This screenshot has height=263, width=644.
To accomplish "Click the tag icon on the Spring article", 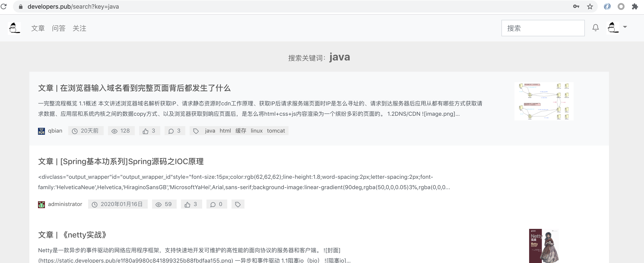I will [x=238, y=204].
